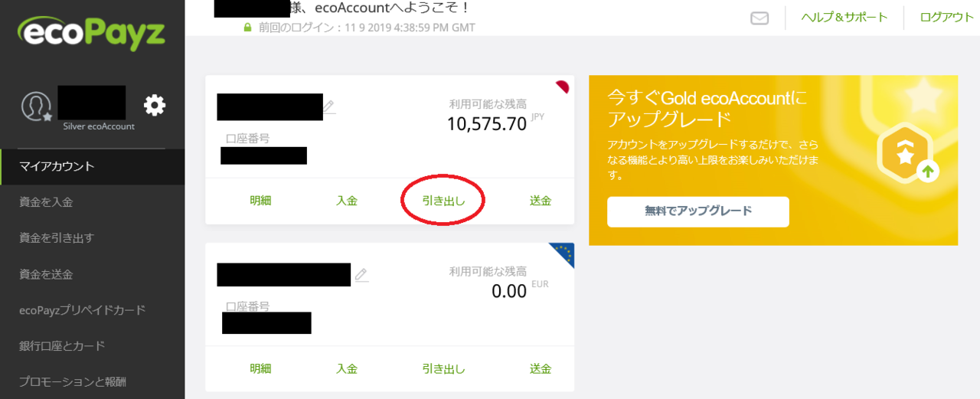Edit EUR account name pencil icon

point(361,274)
